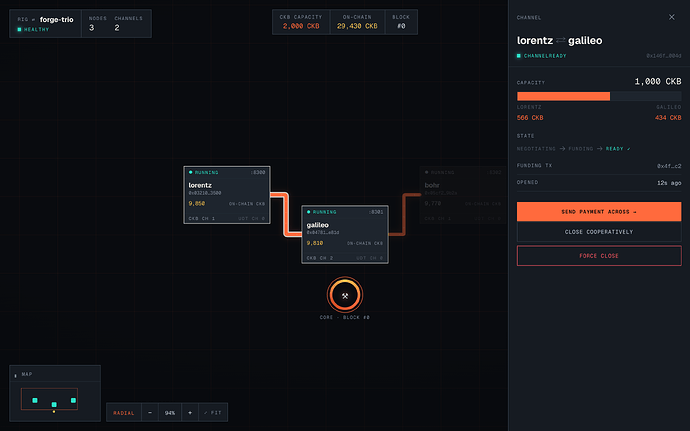Click the galileo–bohr channel link line
The width and height of the screenshot is (690, 431).
tap(404, 214)
